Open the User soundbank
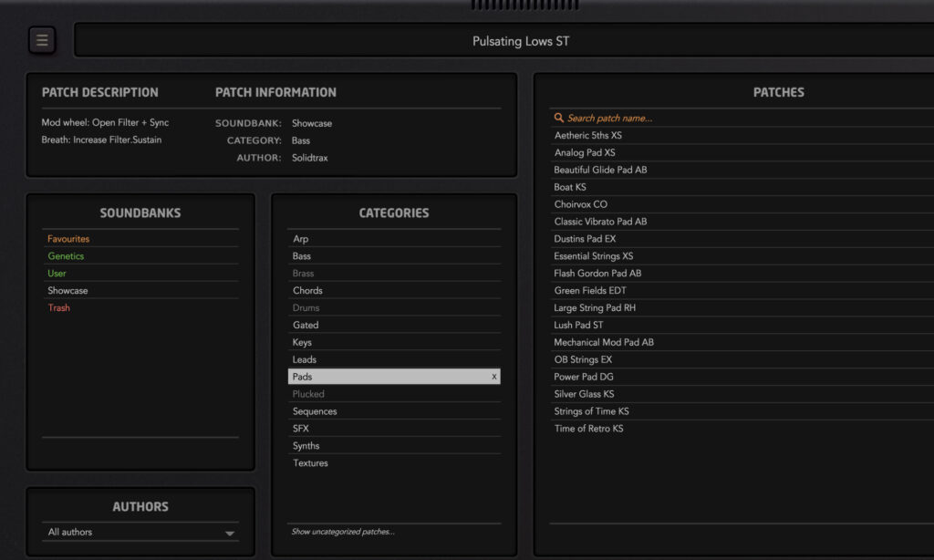The image size is (934, 560). (x=57, y=274)
